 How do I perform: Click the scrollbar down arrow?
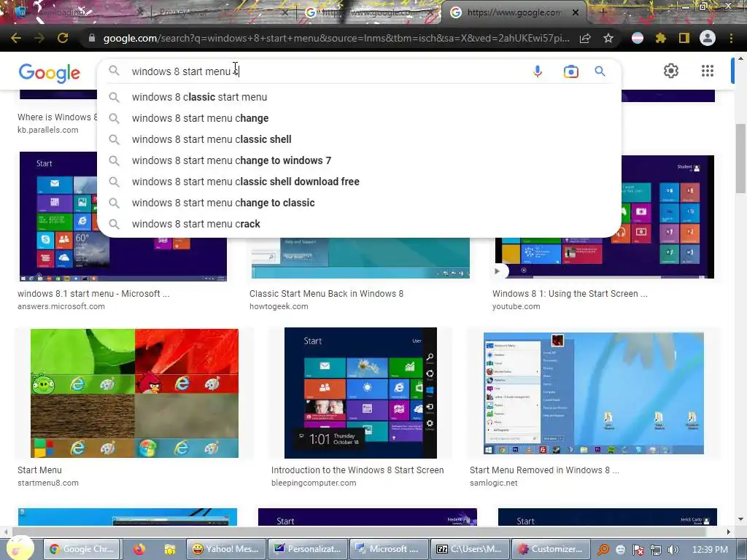(x=740, y=519)
